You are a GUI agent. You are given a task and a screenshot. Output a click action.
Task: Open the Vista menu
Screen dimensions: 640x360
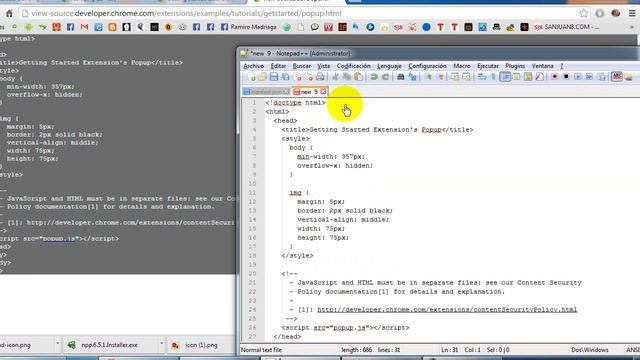point(324,66)
